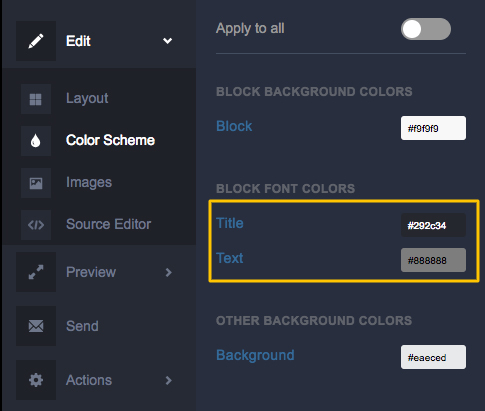Screen dimensions: 485x411
Task: Click the Block color link
Action: tap(234, 126)
